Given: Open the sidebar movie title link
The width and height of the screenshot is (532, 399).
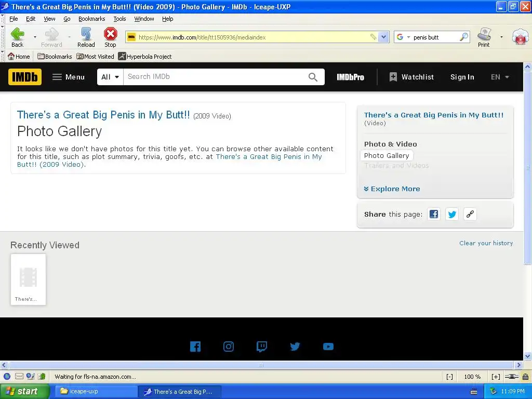Looking at the screenshot, I should pos(434,115).
